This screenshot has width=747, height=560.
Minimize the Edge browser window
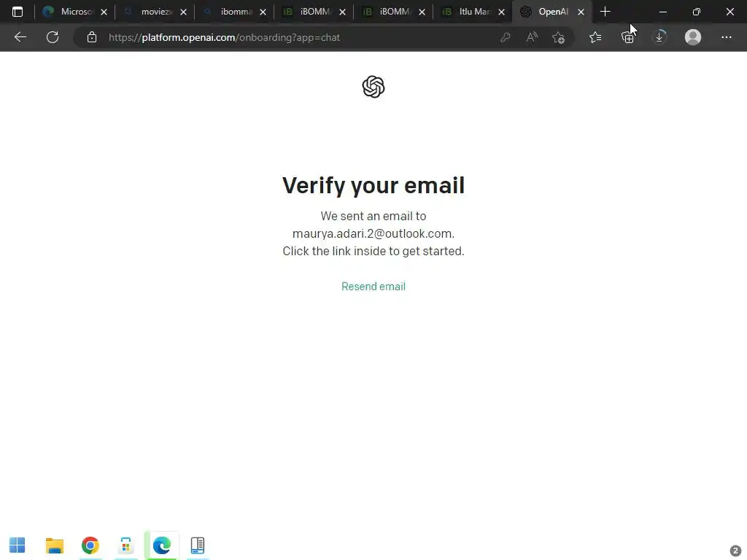(x=662, y=12)
